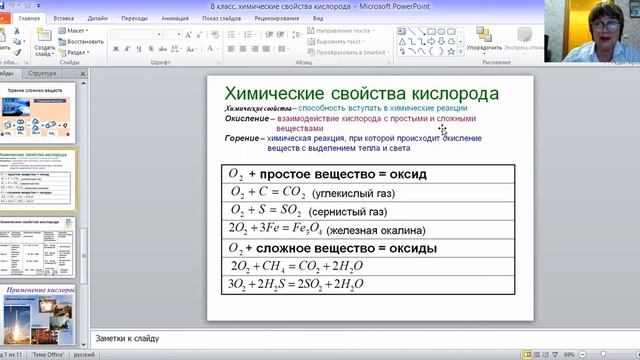Open the Показ слайдов ribbon tab

click(221, 18)
